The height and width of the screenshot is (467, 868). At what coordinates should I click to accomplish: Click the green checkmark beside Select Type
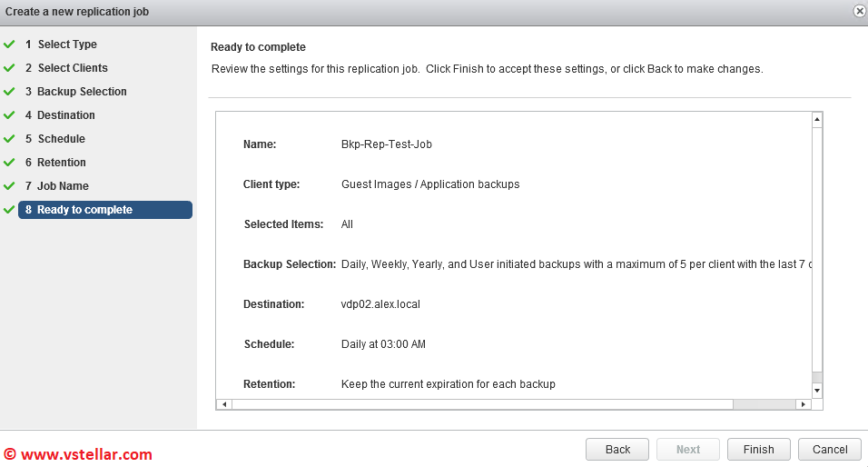(x=9, y=45)
